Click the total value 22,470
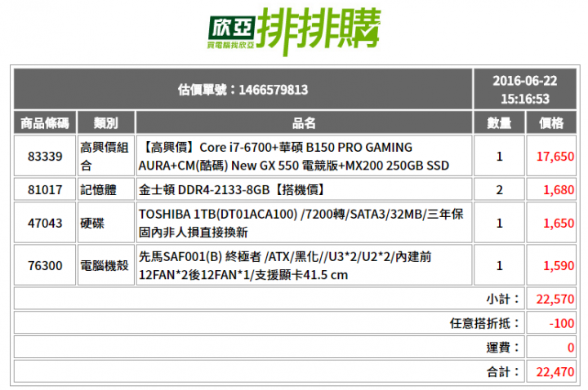 555,372
